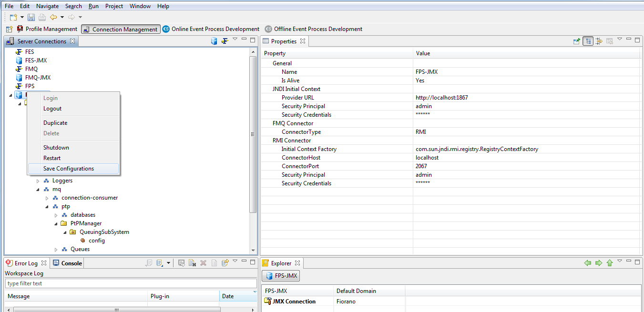Collapse the ptp tree node
The width and height of the screenshot is (644, 312).
coord(48,207)
